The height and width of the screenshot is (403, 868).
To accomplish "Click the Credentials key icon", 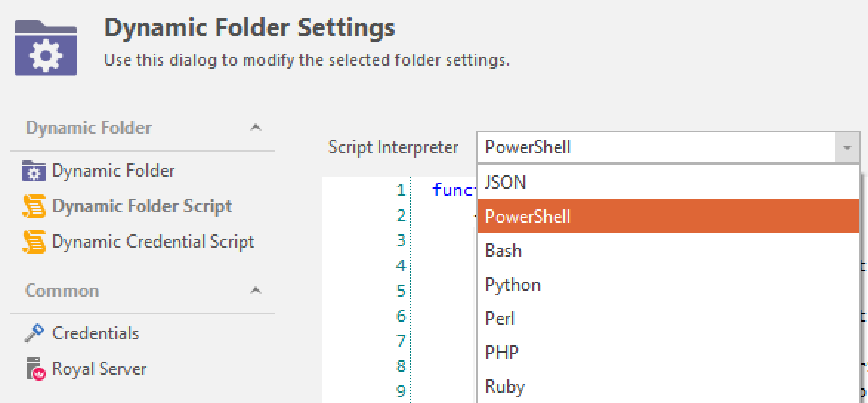I will pyautogui.click(x=34, y=333).
